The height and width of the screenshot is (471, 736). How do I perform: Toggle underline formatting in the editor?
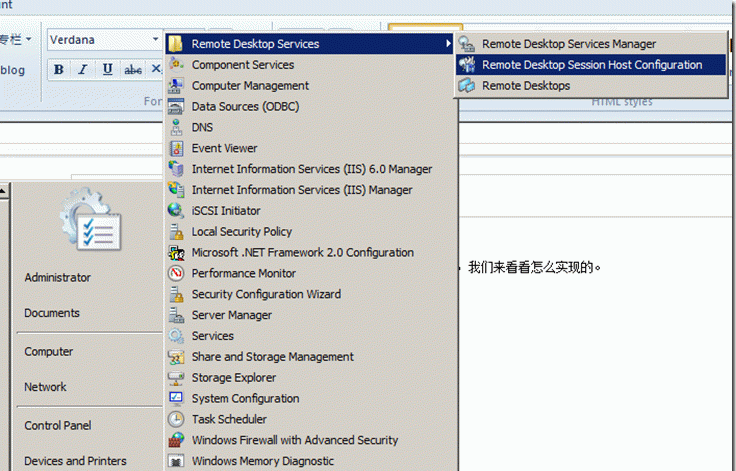(x=107, y=69)
